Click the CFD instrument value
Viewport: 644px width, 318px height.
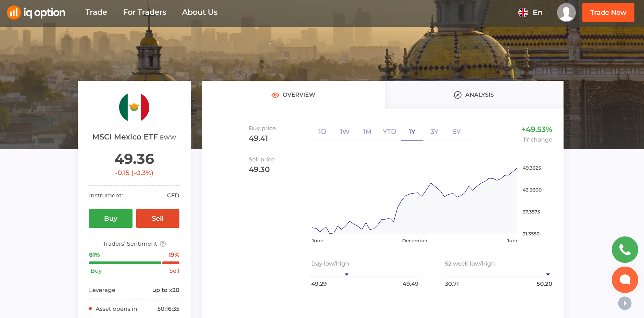tap(173, 195)
